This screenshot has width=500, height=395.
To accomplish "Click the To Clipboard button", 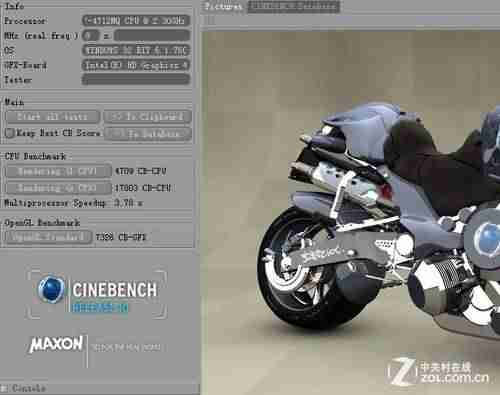I will pos(148,117).
